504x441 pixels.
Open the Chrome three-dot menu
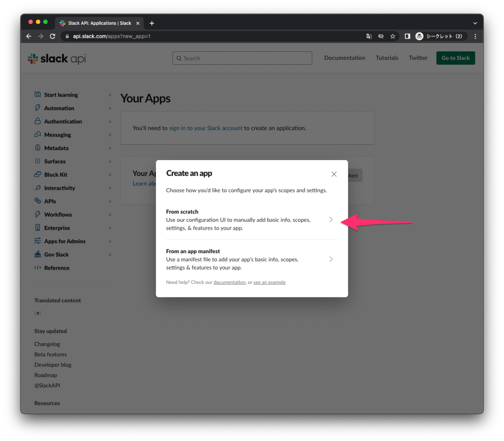475,36
